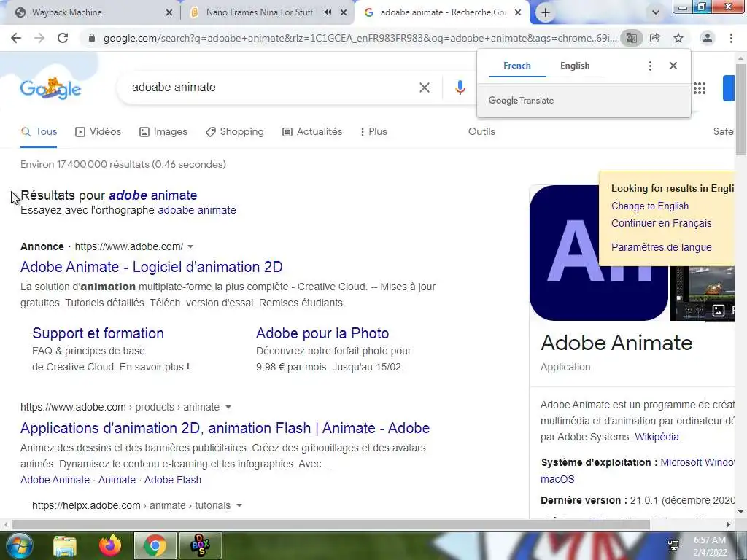Viewport: 747px width, 560px height.
Task: Click the macOS link in knowledge panel
Action: click(557, 479)
